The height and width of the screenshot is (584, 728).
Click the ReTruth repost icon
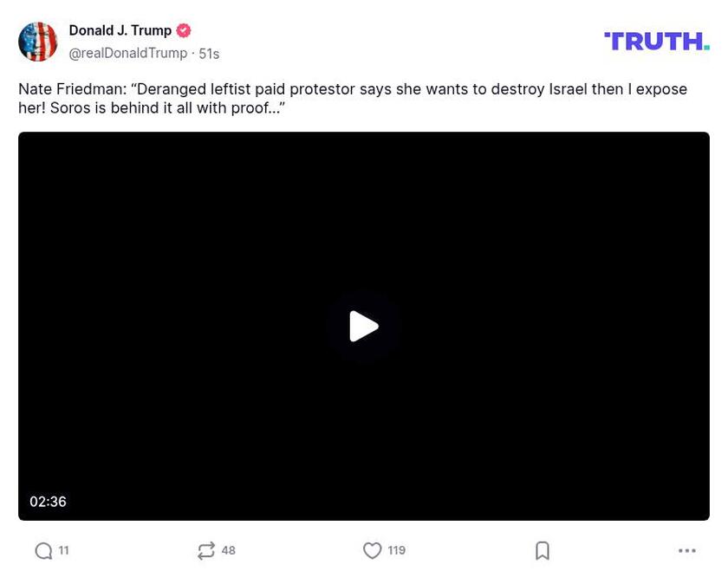(206, 550)
